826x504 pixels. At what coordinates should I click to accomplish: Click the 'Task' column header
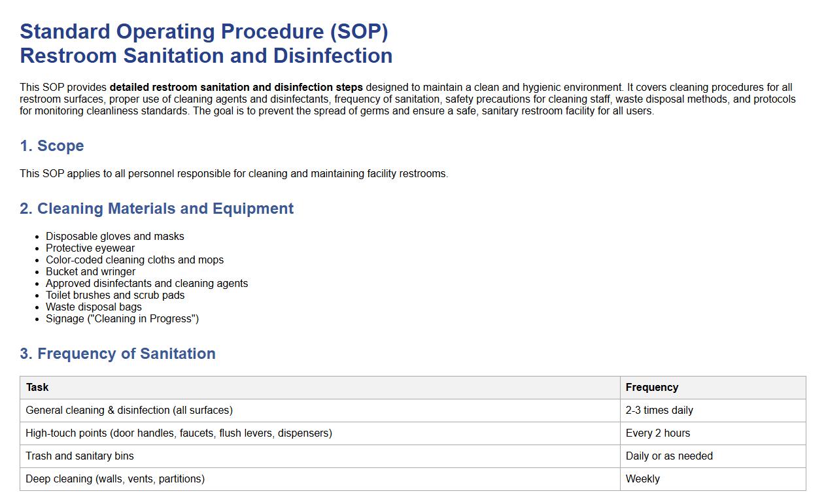coord(37,387)
